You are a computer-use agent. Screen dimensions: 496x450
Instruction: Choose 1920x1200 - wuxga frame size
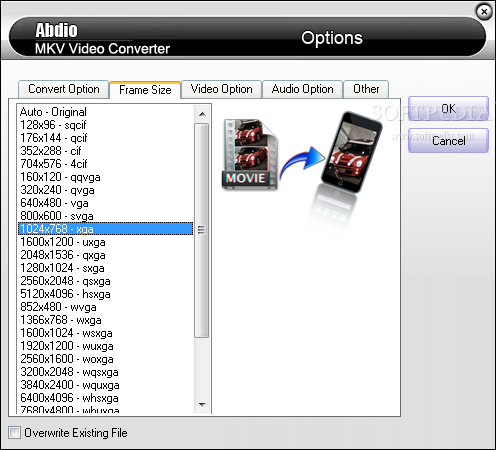105,346
